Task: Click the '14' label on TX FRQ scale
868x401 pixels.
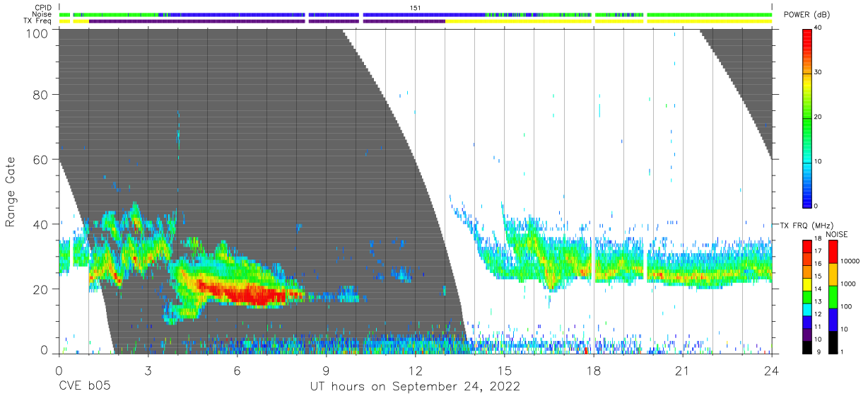Action: click(x=817, y=289)
